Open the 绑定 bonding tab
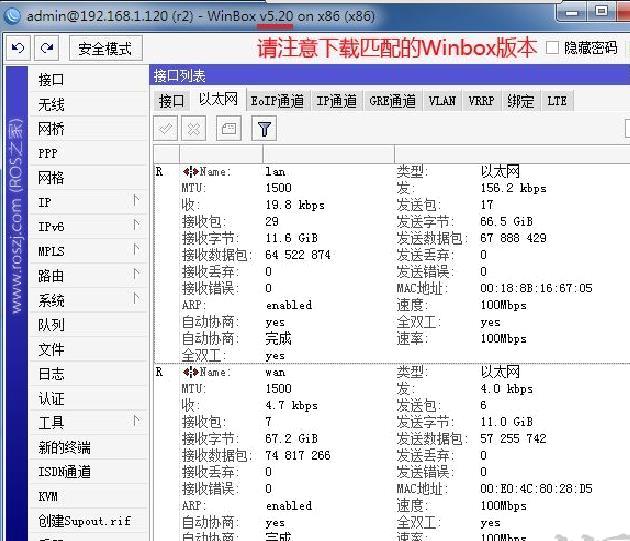Image resolution: width=630 pixels, height=541 pixels. point(520,101)
